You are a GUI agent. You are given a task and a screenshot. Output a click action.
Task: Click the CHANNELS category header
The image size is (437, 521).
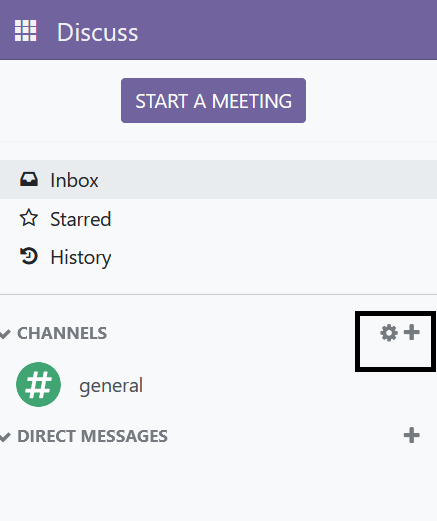click(x=62, y=333)
